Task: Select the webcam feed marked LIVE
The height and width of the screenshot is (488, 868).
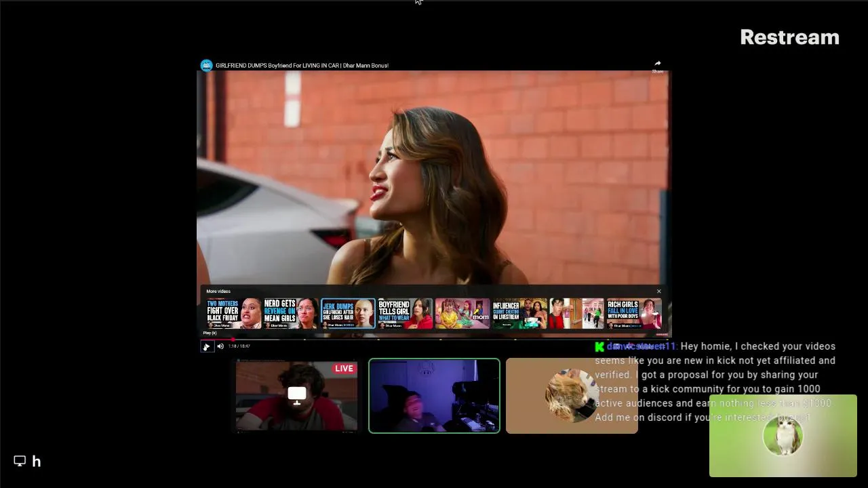Action: 296,396
